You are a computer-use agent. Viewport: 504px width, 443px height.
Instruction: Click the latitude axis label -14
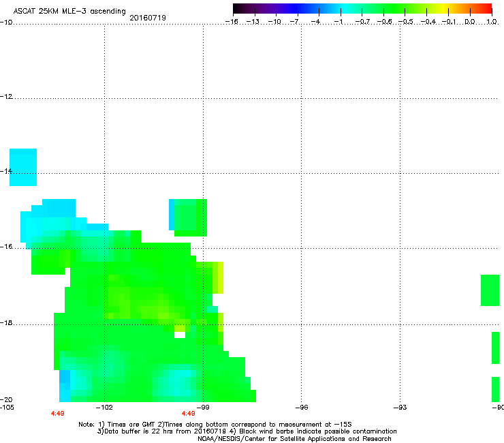tap(6, 171)
